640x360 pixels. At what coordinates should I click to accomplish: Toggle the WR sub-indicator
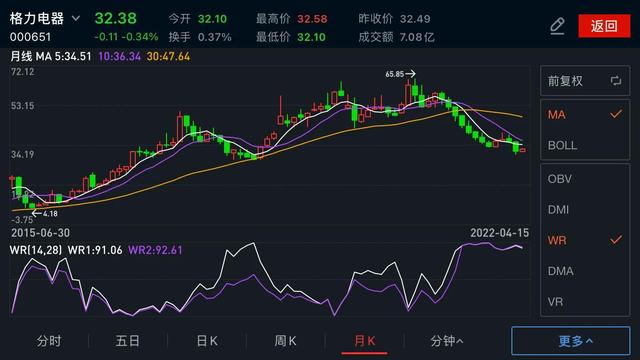point(585,240)
